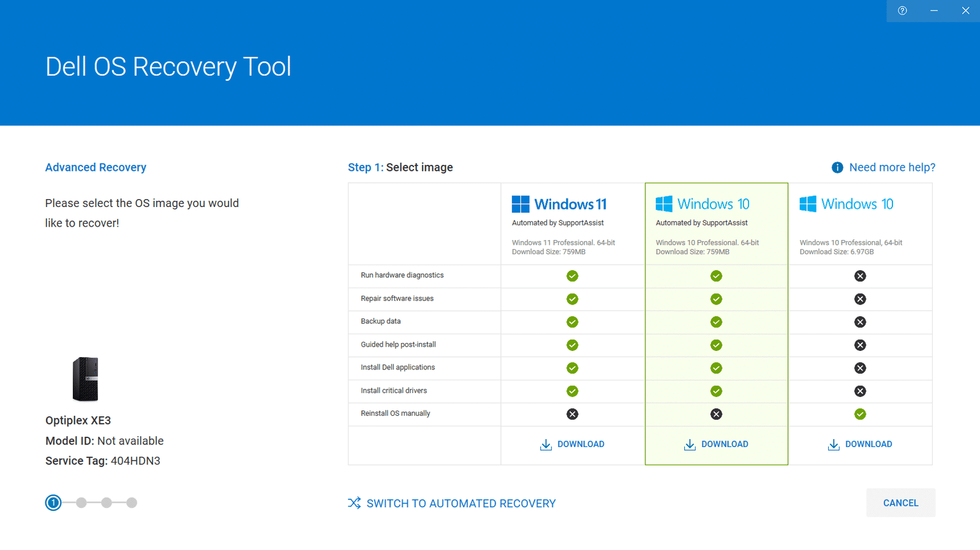Click manual Windows 10 X mark for Guided help post-install
980x550 pixels.
click(x=860, y=345)
